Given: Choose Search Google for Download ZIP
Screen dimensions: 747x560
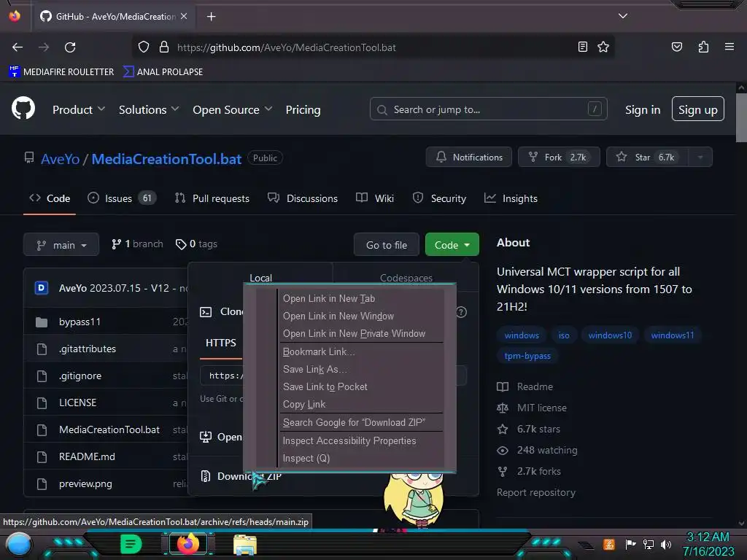Looking at the screenshot, I should tap(362, 423).
